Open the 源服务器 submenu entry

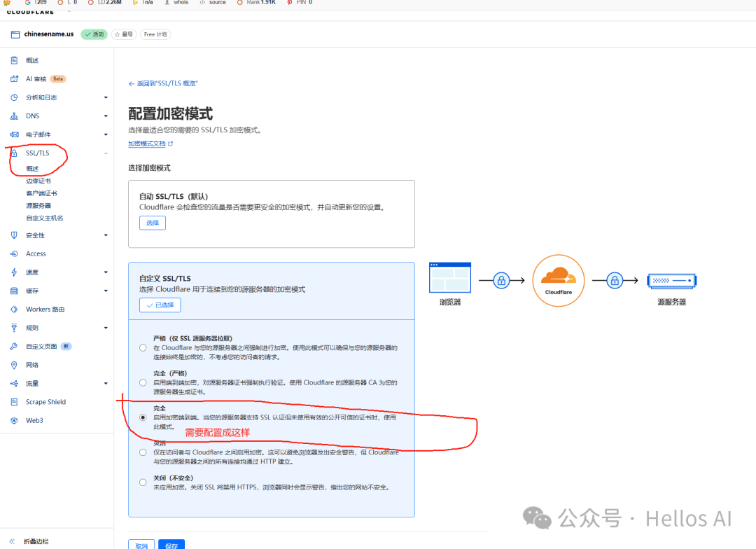39,205
